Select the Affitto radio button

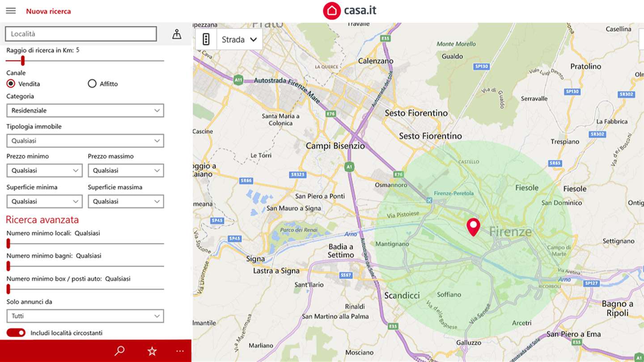pos(92,84)
